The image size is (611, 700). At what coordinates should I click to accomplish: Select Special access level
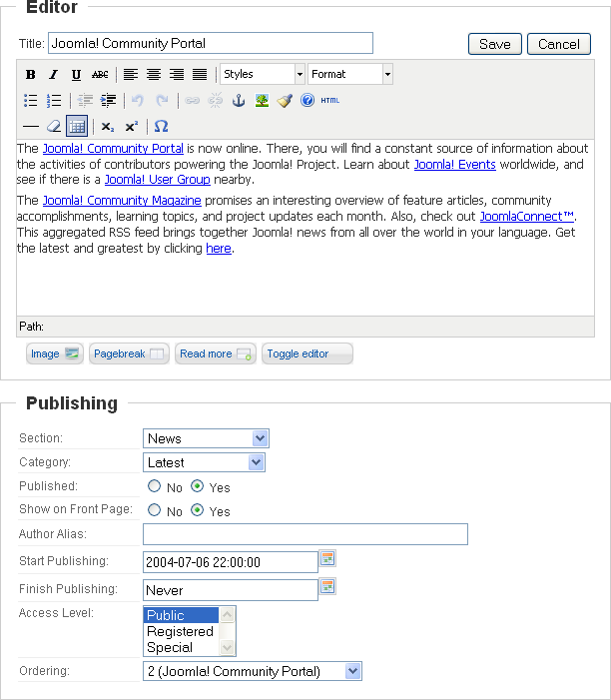point(181,647)
